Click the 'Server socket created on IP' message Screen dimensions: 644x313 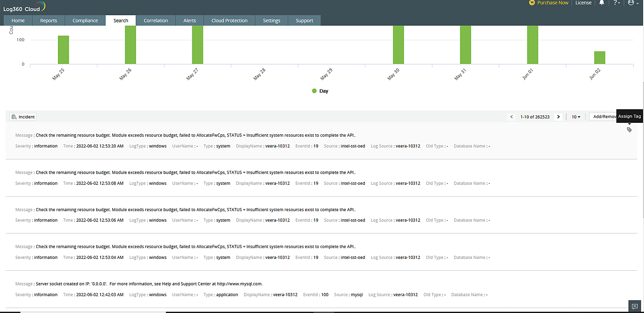(149, 284)
